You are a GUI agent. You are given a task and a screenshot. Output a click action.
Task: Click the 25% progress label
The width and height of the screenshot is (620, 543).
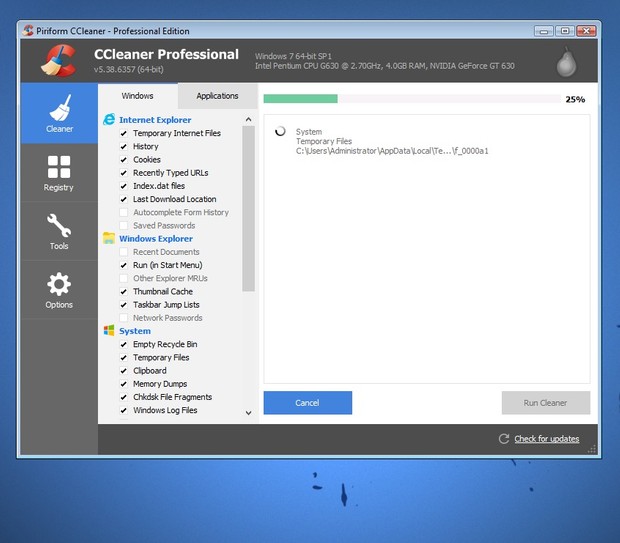pos(575,99)
